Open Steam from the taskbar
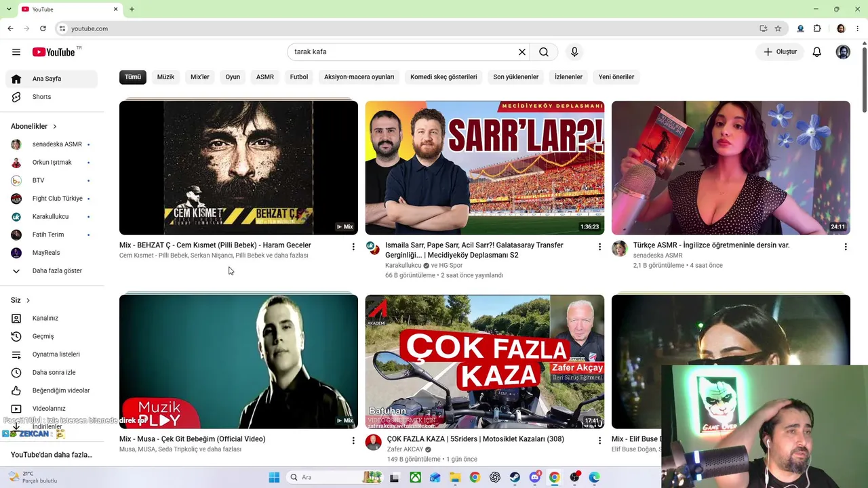The width and height of the screenshot is (868, 488). point(515,477)
